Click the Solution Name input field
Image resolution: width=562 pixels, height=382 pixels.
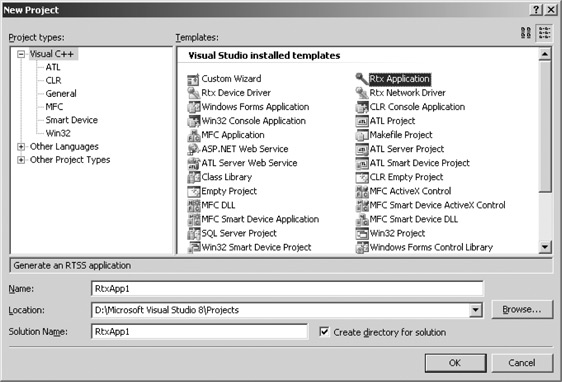(199, 332)
